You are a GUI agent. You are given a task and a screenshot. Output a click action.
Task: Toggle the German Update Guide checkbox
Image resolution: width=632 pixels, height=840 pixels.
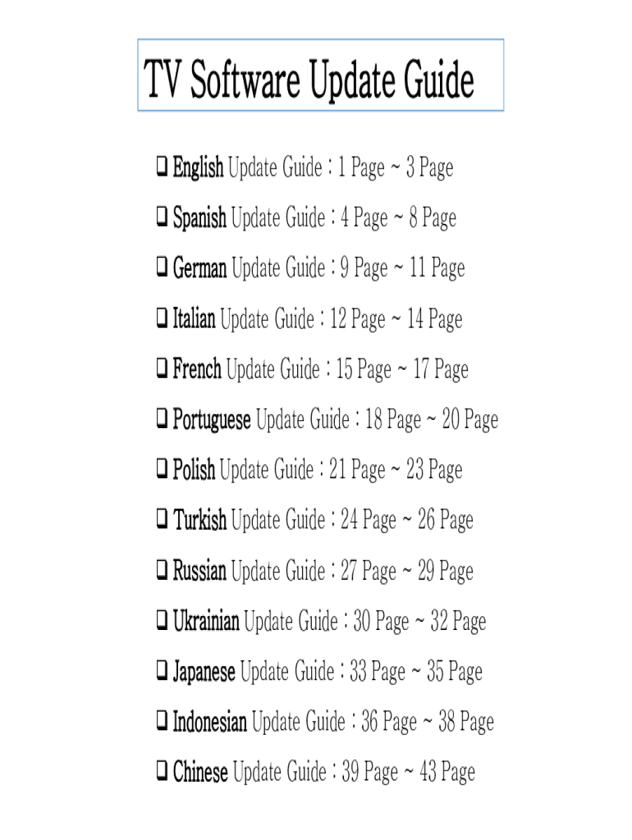[162, 269]
